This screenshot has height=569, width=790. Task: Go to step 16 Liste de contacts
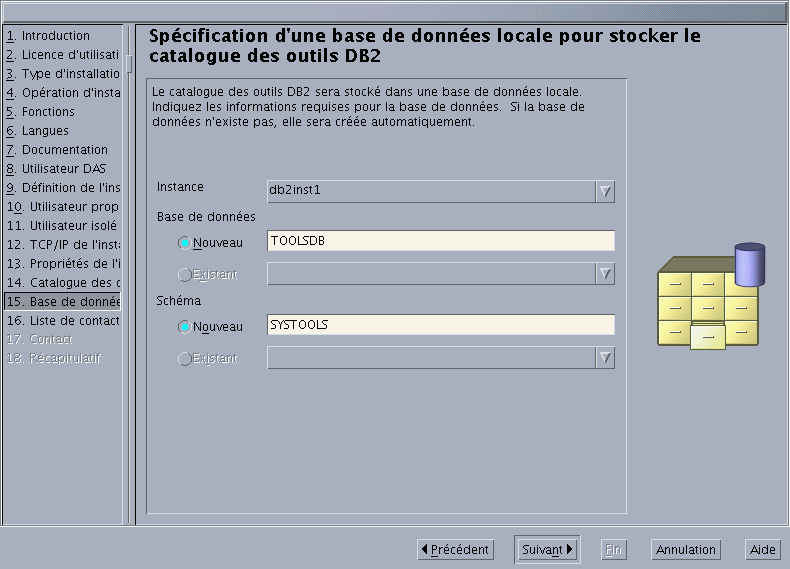tap(62, 321)
